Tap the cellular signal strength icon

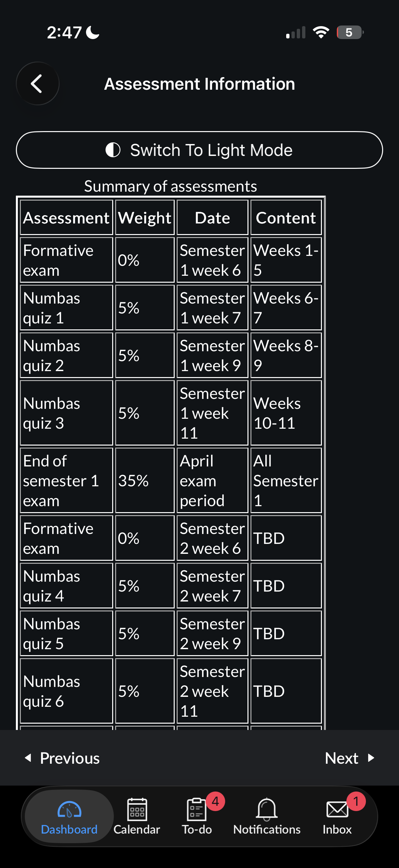(296, 32)
